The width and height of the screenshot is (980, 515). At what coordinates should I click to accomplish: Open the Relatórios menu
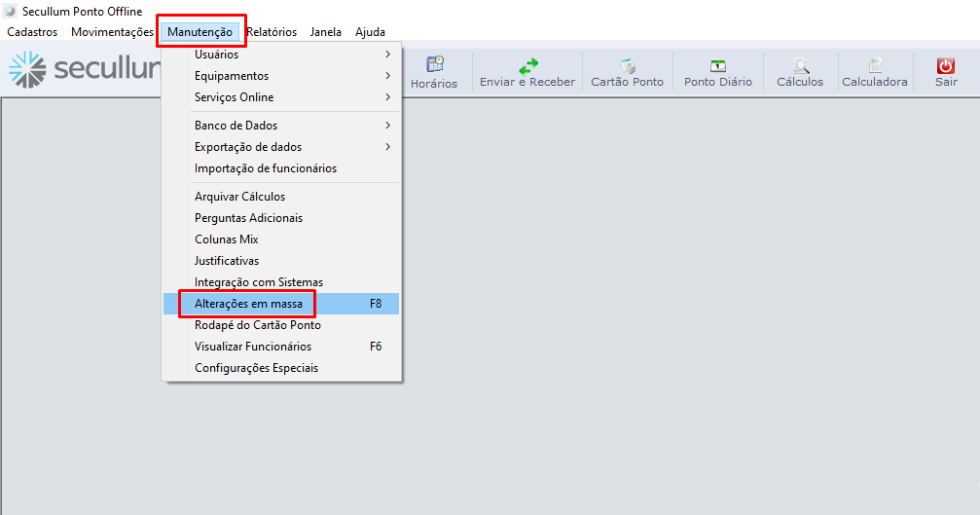(x=272, y=32)
